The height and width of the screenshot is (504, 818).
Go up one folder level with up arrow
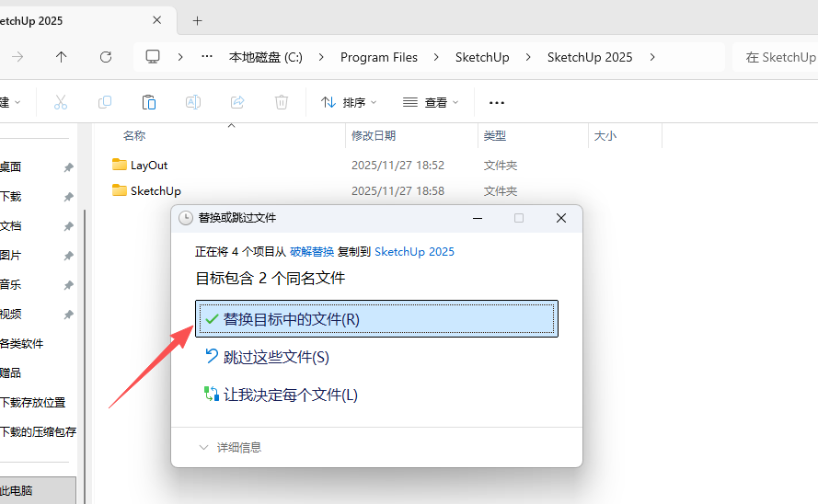(x=61, y=57)
